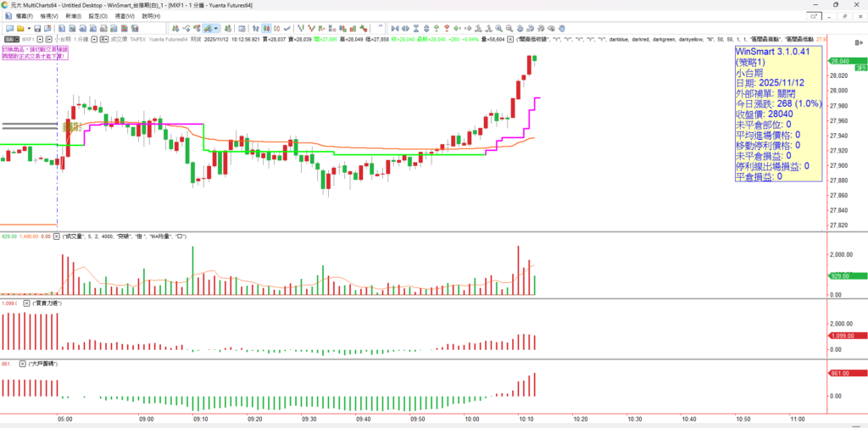The height and width of the screenshot is (428, 868).
Task: Click the save workspace disk icon
Action: (x=37, y=28)
